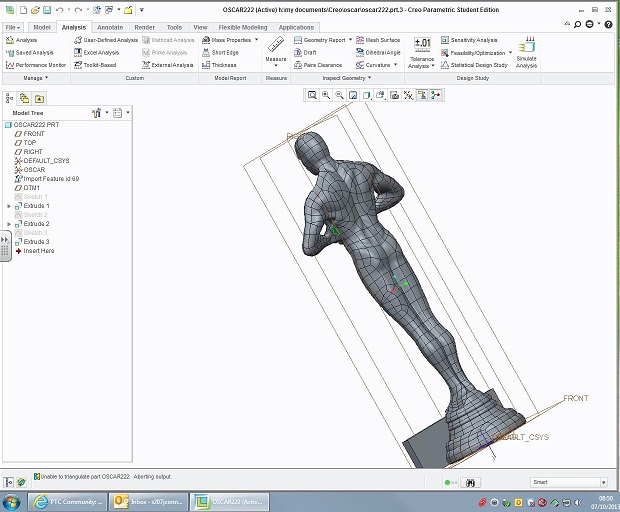Open the Analysis tool in Manage group
This screenshot has height=512, width=620.
[21, 40]
